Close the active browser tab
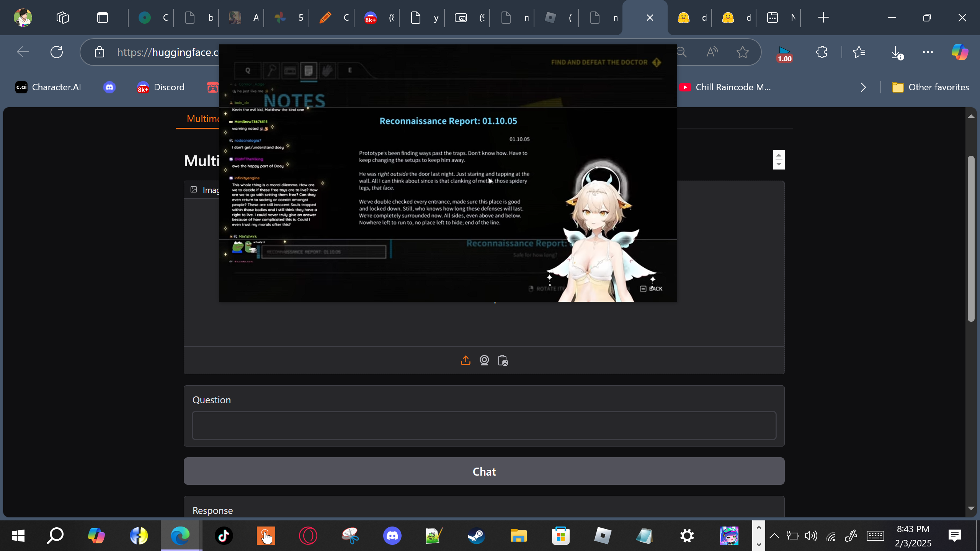The image size is (980, 551). pos(650,18)
